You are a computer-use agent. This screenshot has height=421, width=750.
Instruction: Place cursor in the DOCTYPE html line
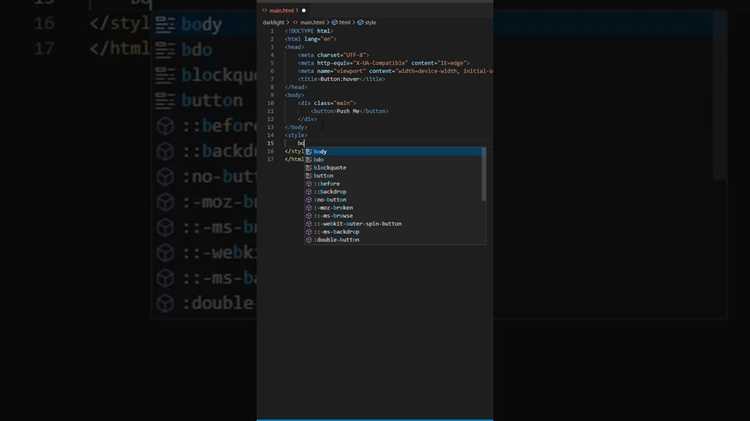(309, 31)
